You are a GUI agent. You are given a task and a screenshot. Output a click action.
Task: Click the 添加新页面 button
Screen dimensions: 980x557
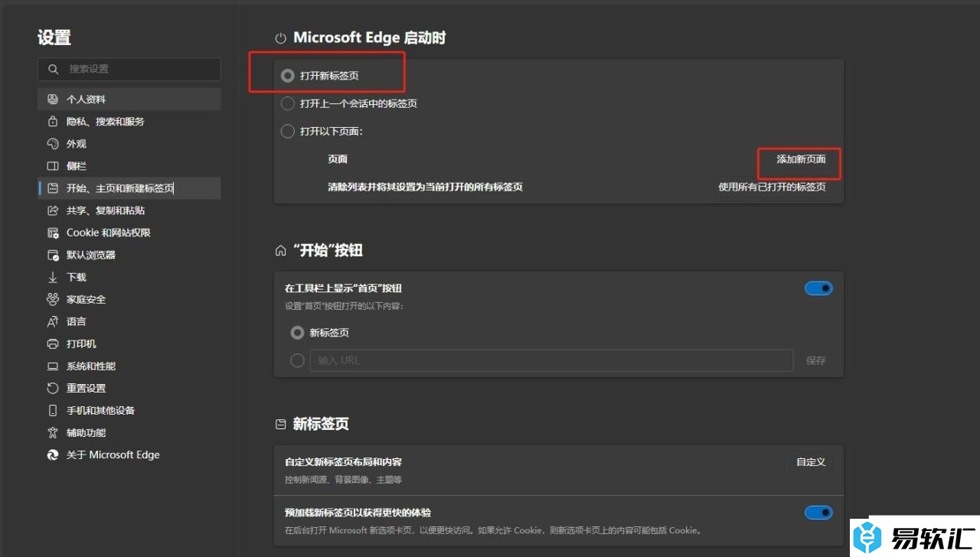[802, 159]
